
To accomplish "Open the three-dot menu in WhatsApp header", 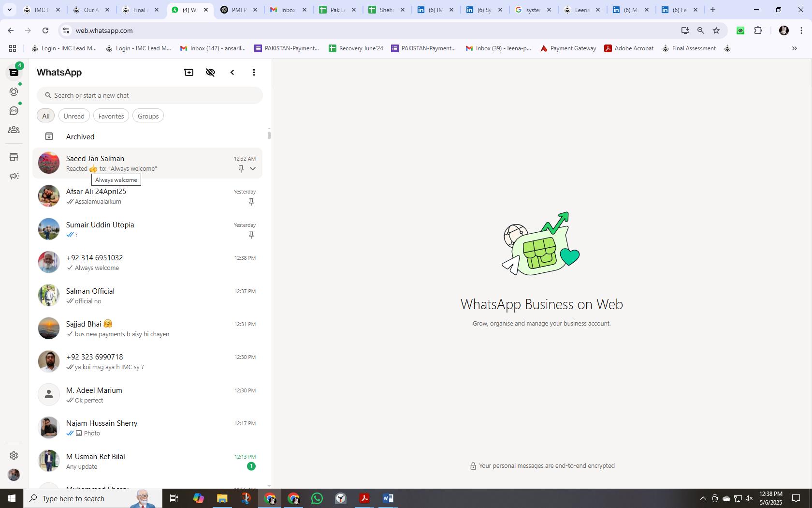I will coord(254,72).
